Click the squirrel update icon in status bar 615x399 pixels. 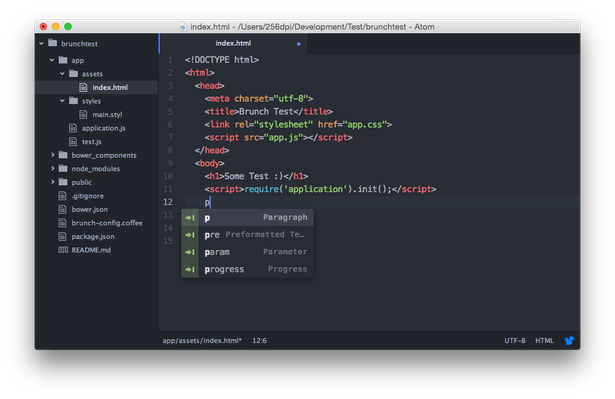click(x=569, y=341)
